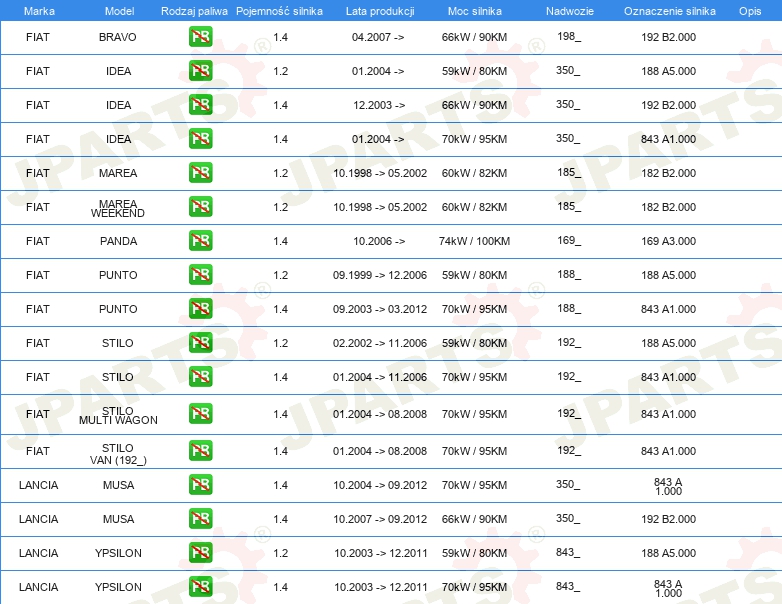Image resolution: width=782 pixels, height=604 pixels.
Task: Click the petrol icon in the FIAT MAREA row
Action: pos(200,173)
